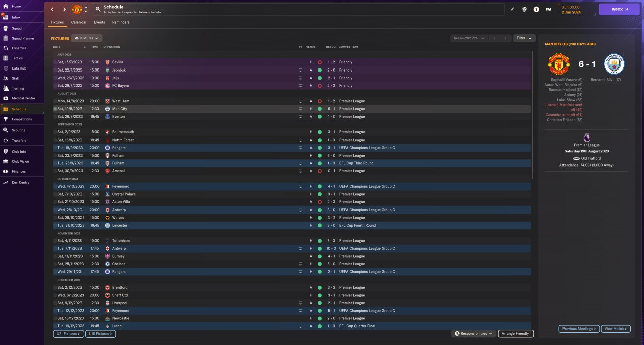Viewport: 644px width, 345px height.
Task: Open the Responsibilities dropdown
Action: [x=473, y=333]
